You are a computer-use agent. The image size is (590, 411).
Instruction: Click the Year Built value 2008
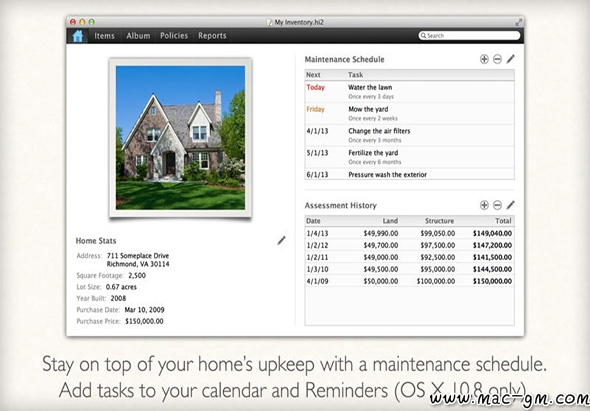pos(118,298)
